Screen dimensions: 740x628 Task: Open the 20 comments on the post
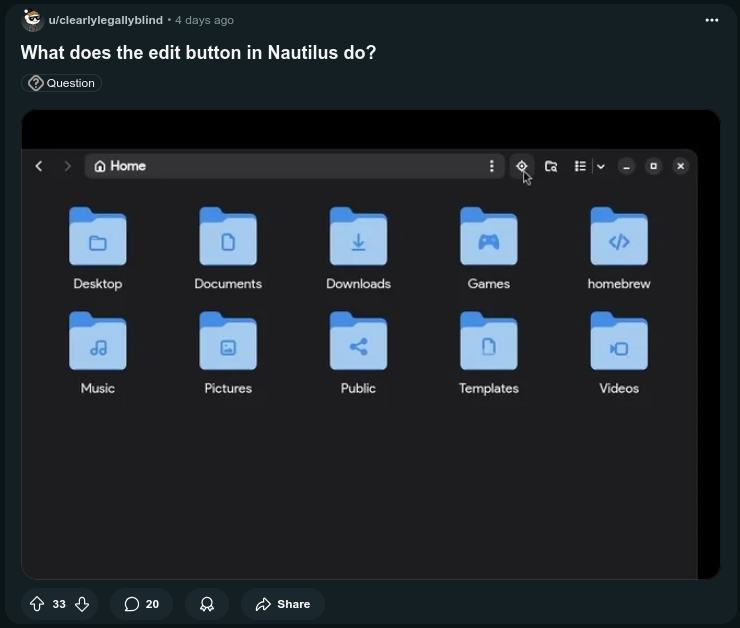[x=141, y=604]
